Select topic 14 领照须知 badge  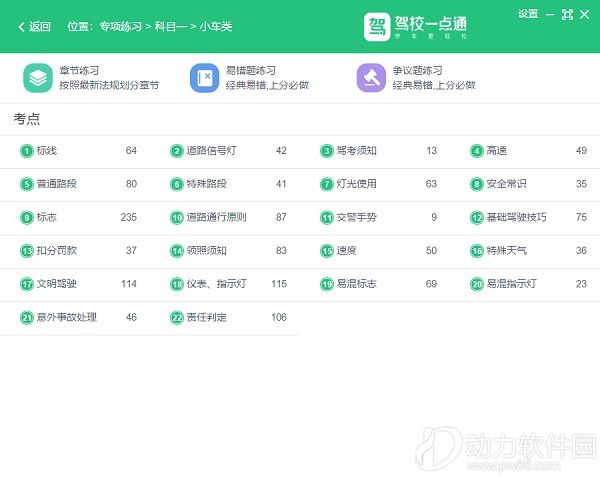[x=177, y=251]
